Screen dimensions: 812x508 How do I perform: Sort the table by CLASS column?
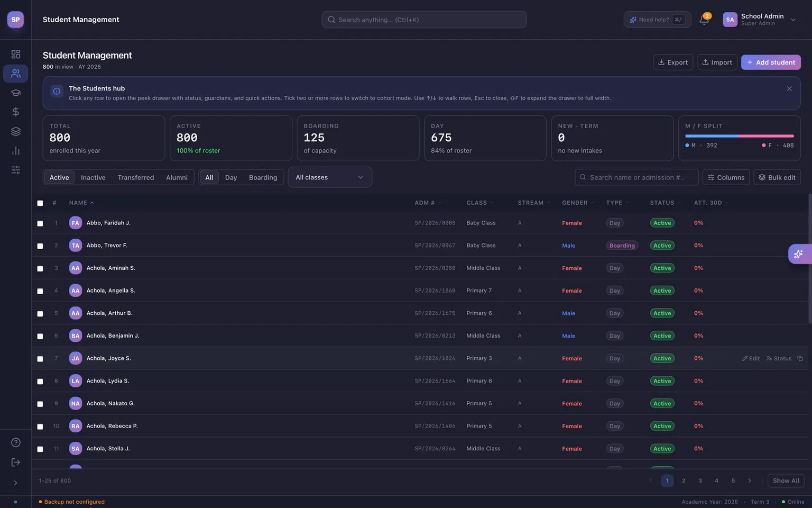point(480,203)
